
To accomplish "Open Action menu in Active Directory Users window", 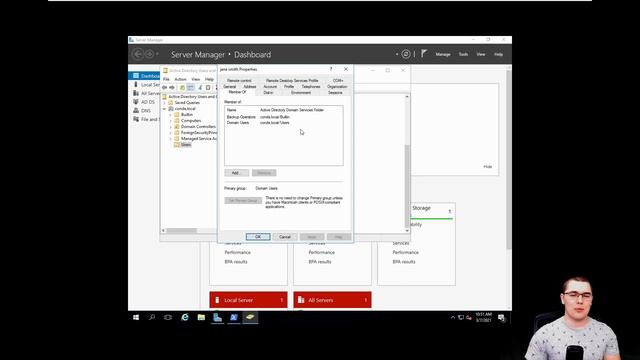I will [180, 79].
